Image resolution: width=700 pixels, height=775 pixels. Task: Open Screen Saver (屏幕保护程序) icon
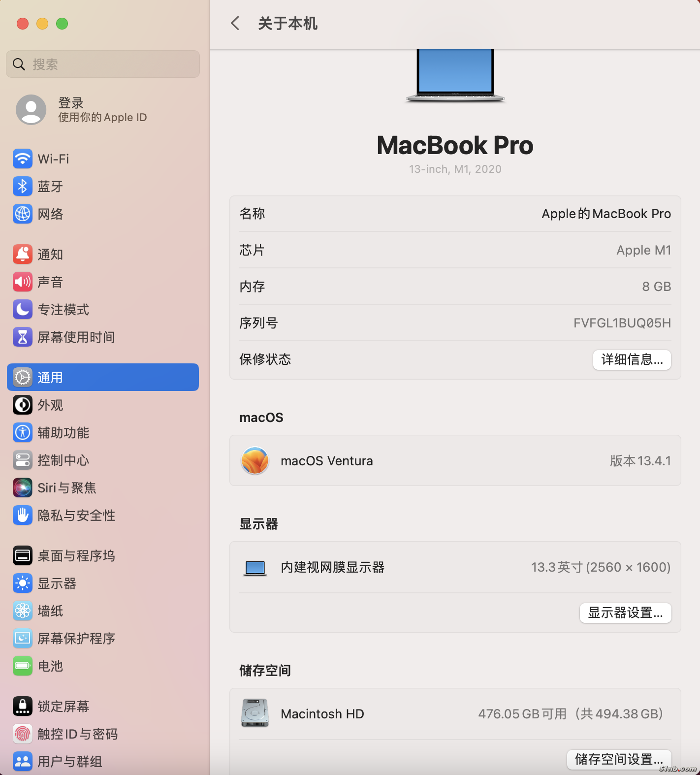click(x=23, y=638)
